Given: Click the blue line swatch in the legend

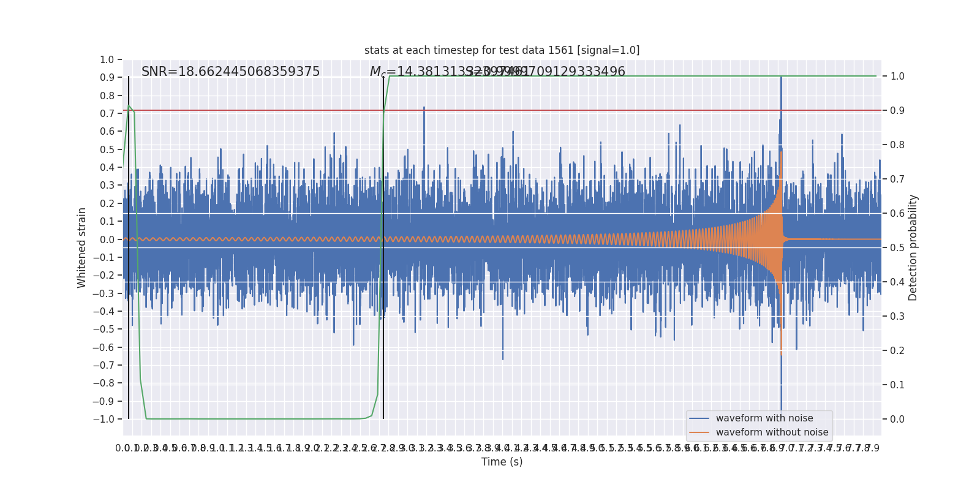Looking at the screenshot, I should coord(699,418).
